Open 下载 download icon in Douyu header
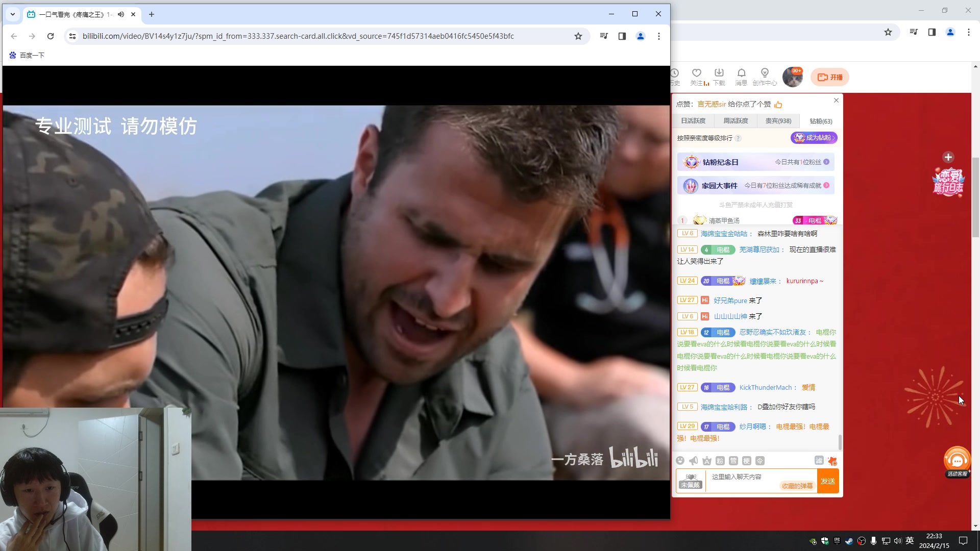This screenshot has width=980, height=551. [719, 77]
